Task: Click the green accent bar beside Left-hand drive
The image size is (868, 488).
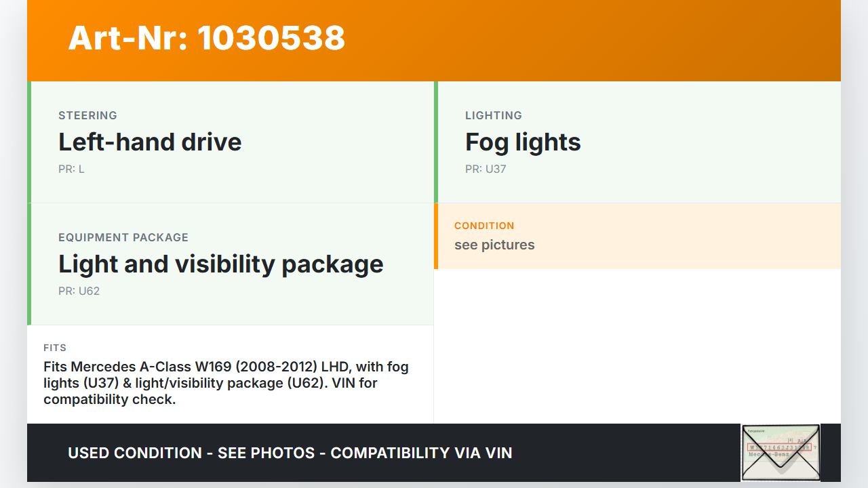Action: pos(29,142)
